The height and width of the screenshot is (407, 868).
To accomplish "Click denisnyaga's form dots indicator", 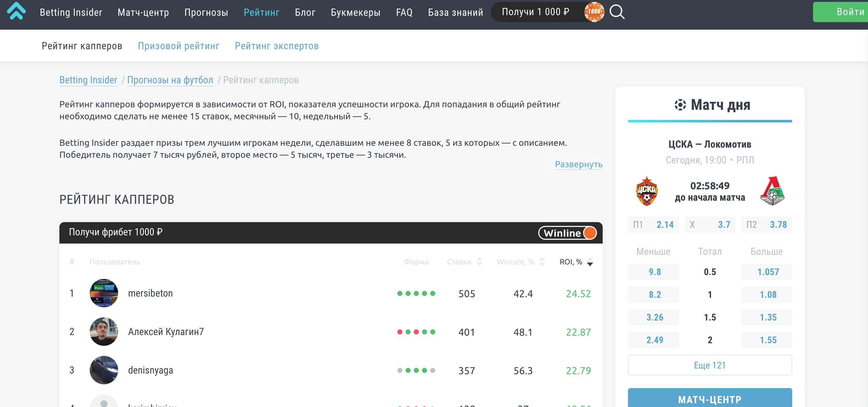I will coord(416,370).
